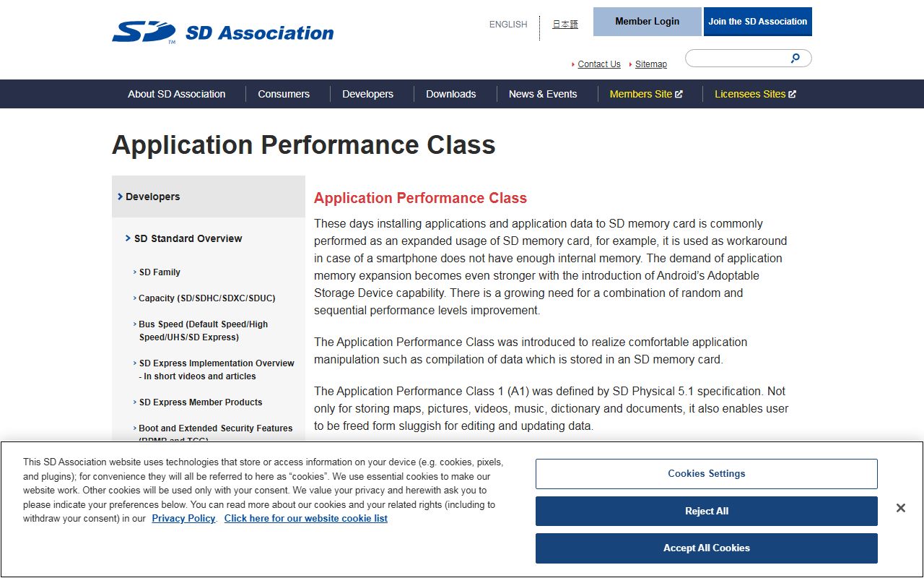Click the Members Site external link icon
The width and height of the screenshot is (924, 578).
679,94
